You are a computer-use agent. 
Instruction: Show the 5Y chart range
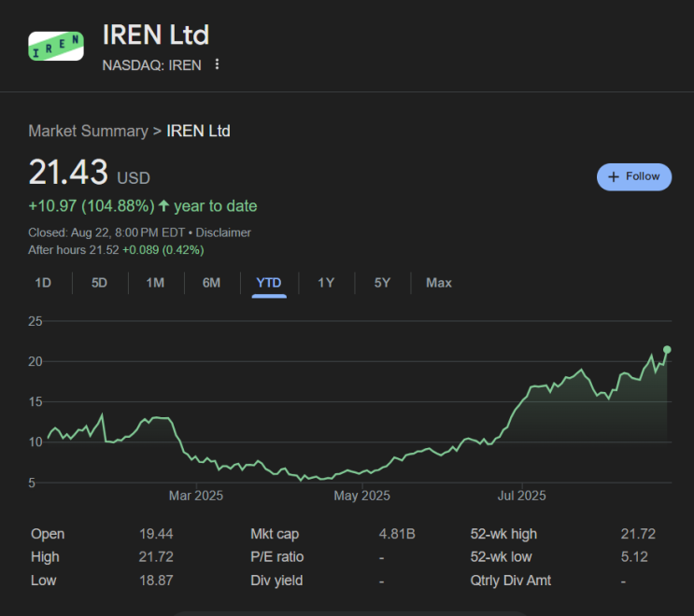[x=382, y=283]
